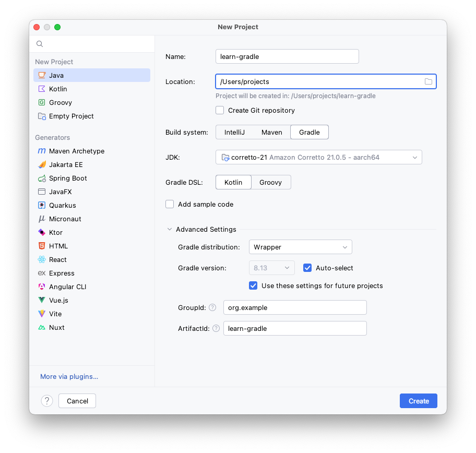Open dialog help question mark button
The height and width of the screenshot is (453, 476).
(x=47, y=401)
